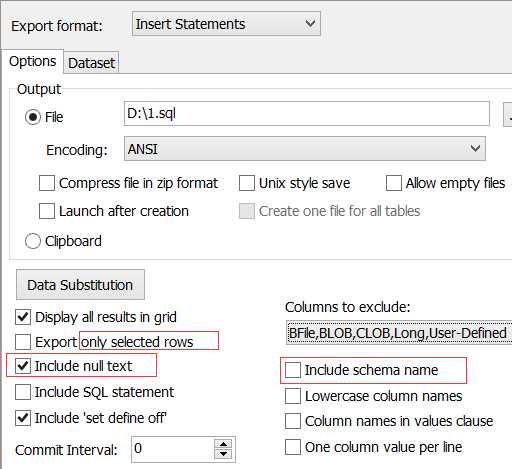Open the Export format dropdown
The height and width of the screenshot is (469, 512).
[x=226, y=24]
